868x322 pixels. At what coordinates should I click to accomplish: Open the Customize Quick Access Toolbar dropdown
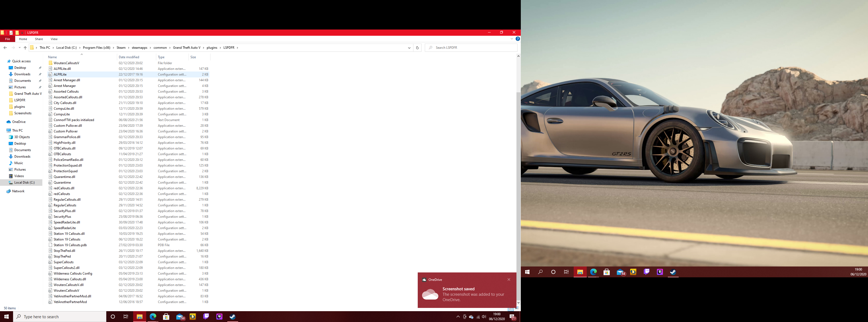click(x=22, y=33)
